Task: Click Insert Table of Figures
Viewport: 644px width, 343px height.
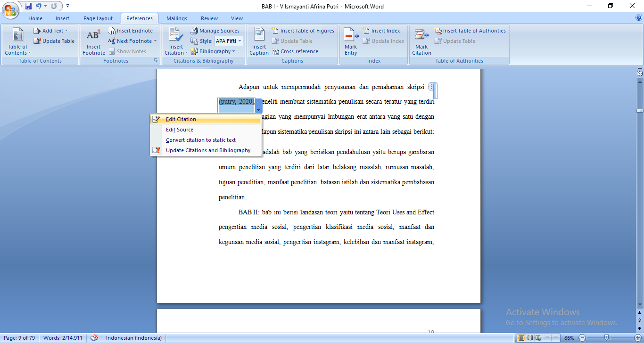Action: click(x=303, y=31)
